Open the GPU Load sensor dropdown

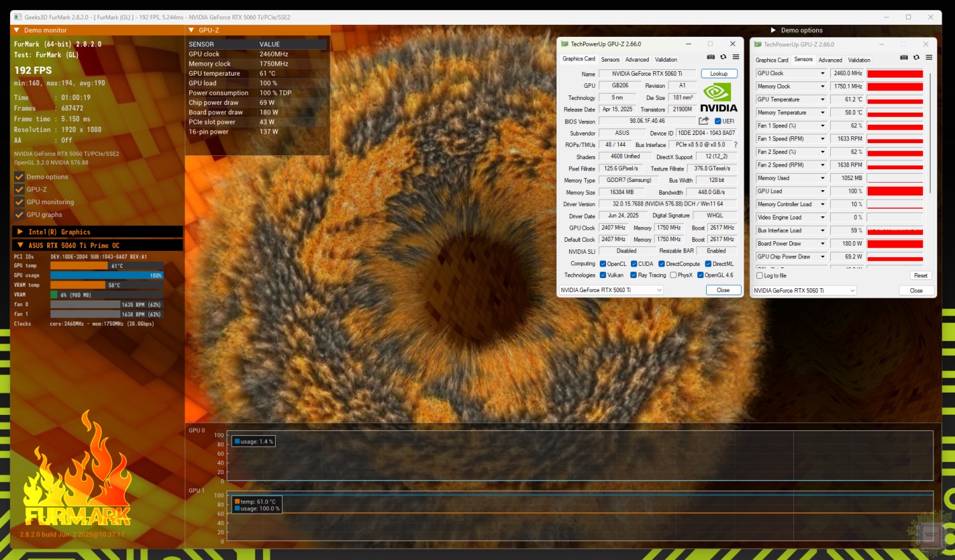(823, 191)
